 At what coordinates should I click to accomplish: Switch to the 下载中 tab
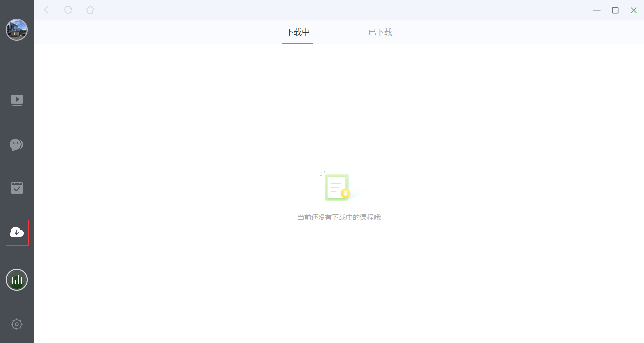[298, 32]
